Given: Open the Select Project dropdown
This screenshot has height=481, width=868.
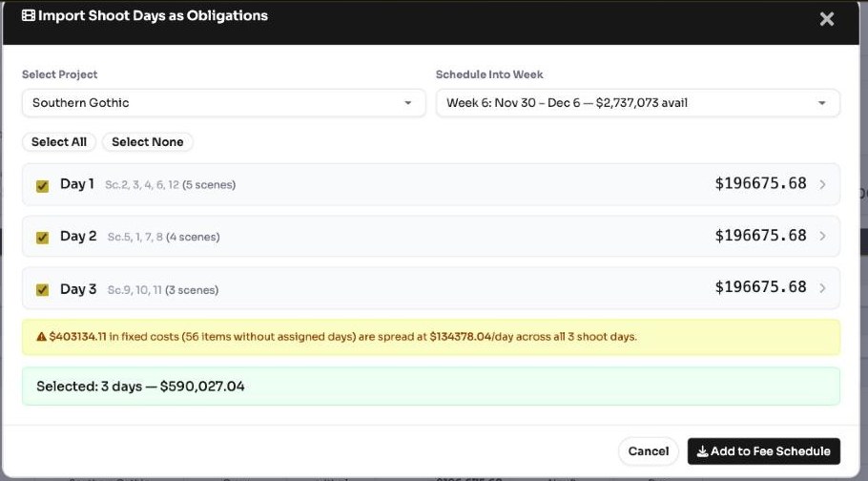Looking at the screenshot, I should click(x=223, y=103).
